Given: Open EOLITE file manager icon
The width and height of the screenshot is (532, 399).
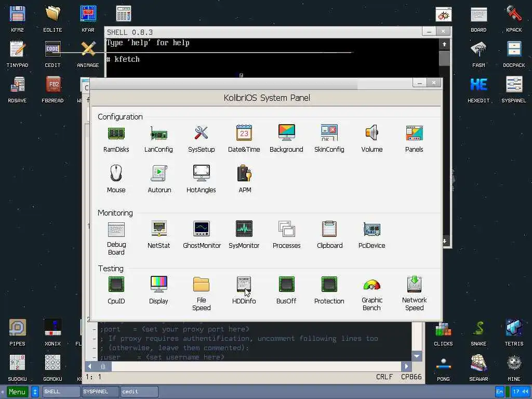Looking at the screenshot, I should 52,19.
